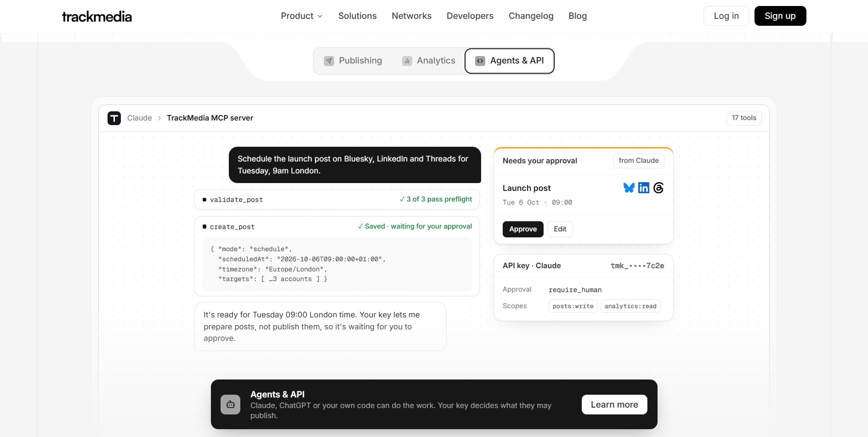
Task: Open the Changelog link
Action: click(531, 16)
